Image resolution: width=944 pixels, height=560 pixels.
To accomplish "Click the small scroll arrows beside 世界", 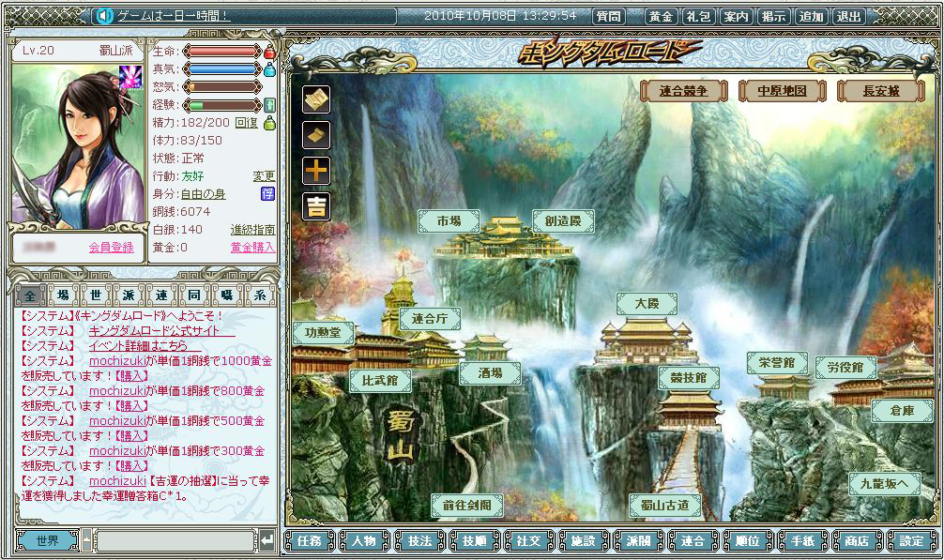I will [86, 541].
